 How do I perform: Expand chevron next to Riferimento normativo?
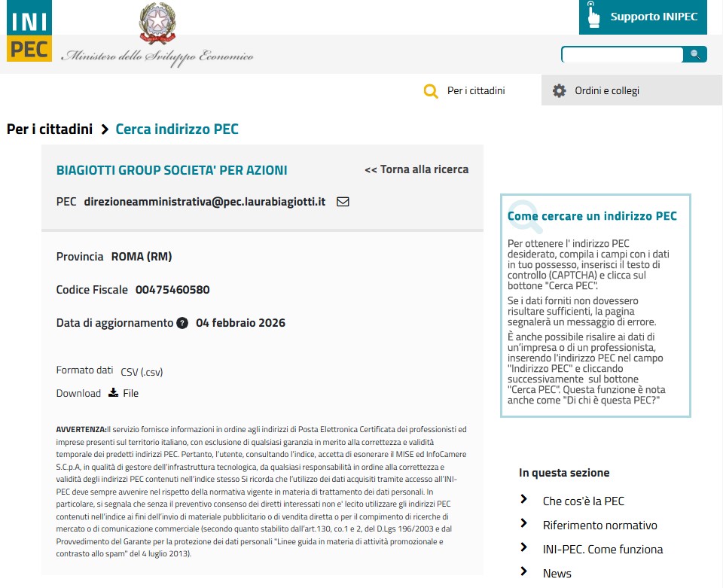click(524, 524)
